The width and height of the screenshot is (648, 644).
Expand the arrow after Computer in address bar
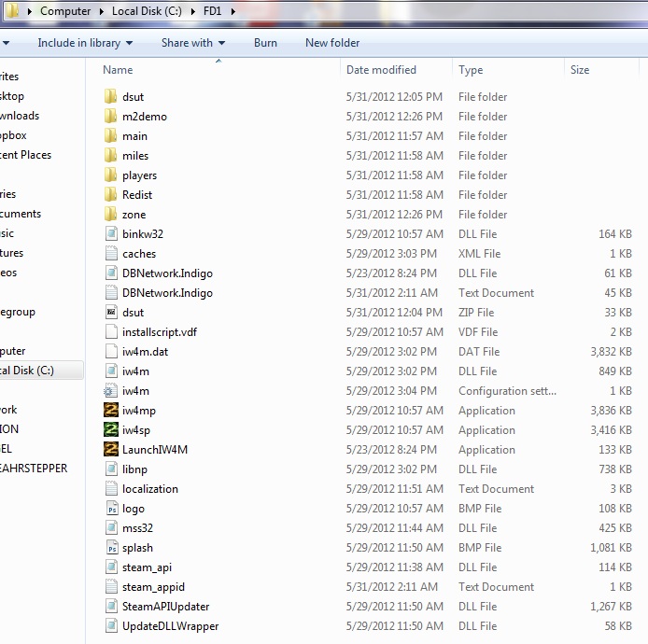tap(101, 11)
